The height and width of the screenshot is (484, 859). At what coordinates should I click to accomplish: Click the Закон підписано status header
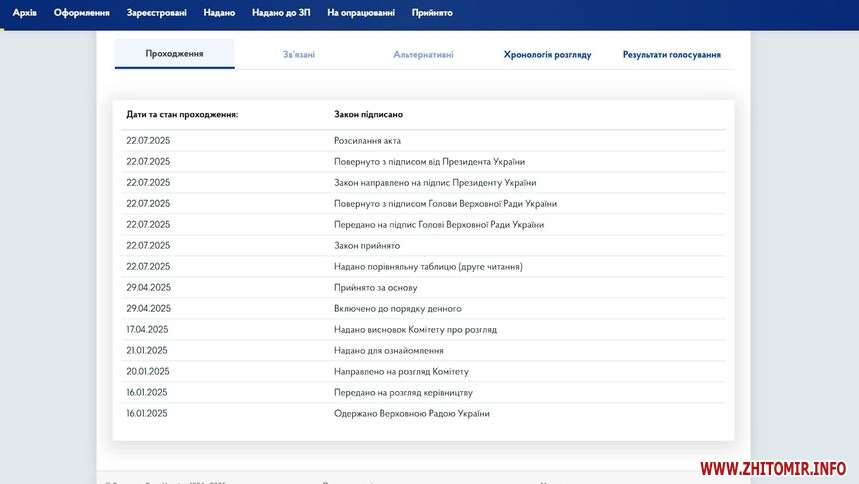[x=368, y=115]
